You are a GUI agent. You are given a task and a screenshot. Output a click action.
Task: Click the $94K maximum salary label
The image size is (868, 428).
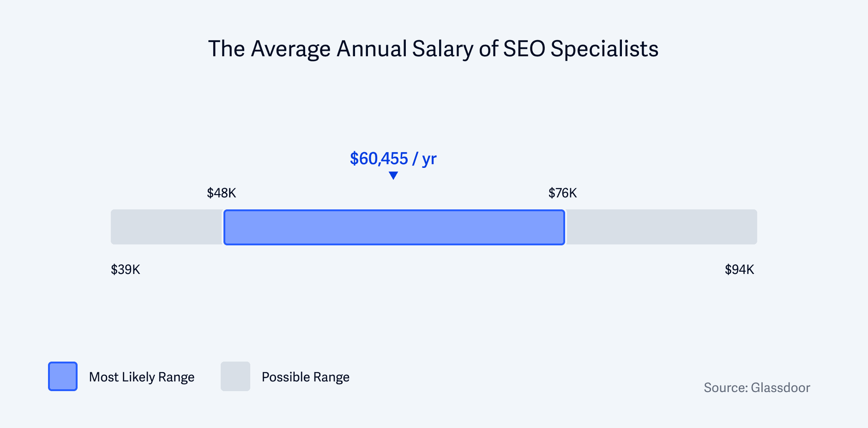click(740, 269)
